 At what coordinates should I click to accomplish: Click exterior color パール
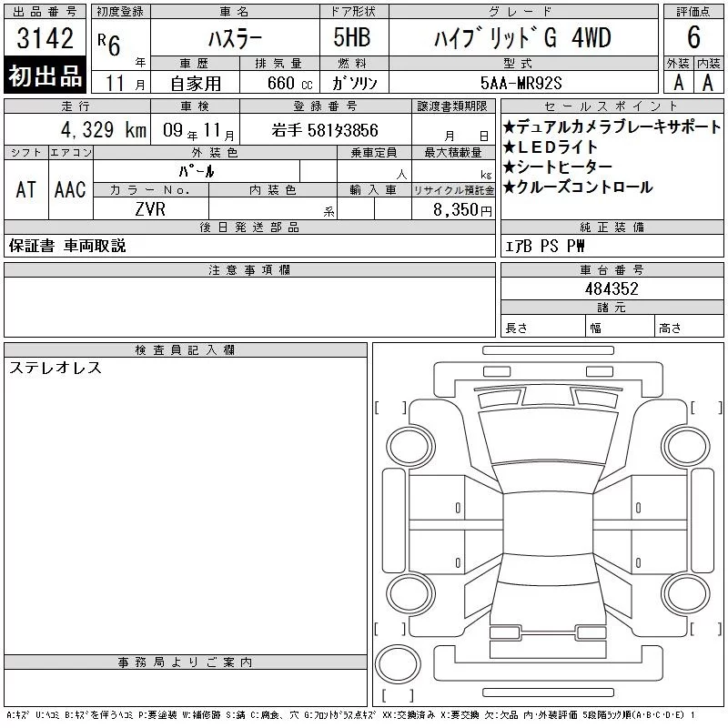[197, 171]
